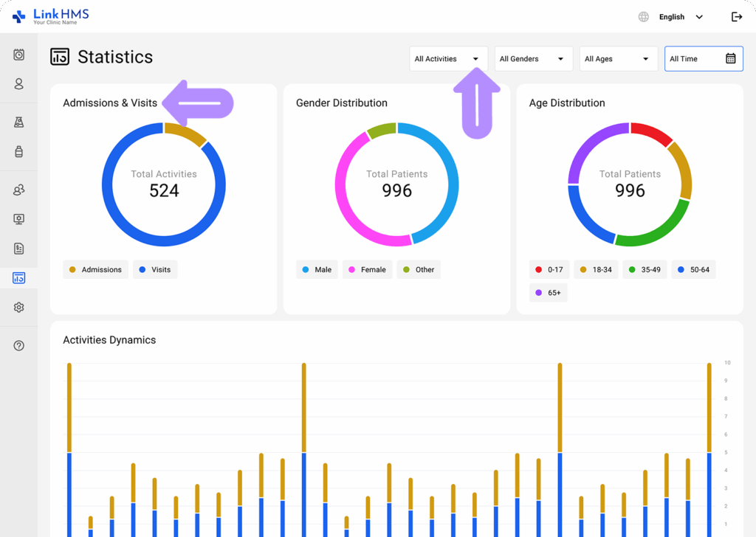The width and height of the screenshot is (756, 537).
Task: Open the All Ages dropdown
Action: pyautogui.click(x=618, y=58)
